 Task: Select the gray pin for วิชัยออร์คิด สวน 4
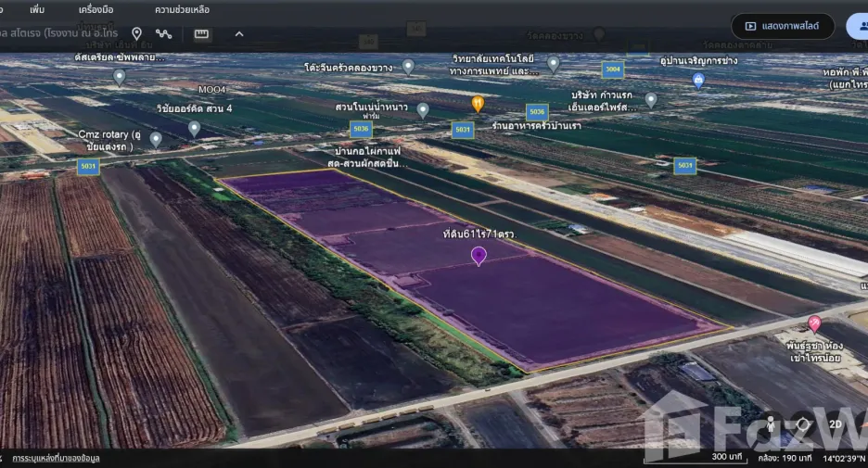tap(194, 128)
